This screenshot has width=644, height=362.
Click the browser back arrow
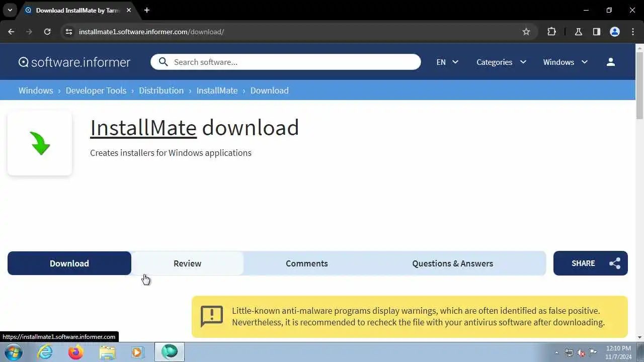11,32
